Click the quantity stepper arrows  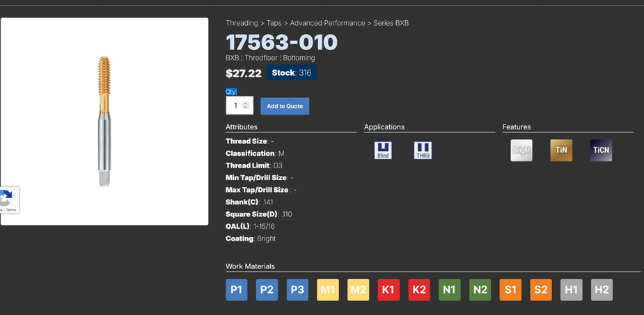click(x=245, y=106)
